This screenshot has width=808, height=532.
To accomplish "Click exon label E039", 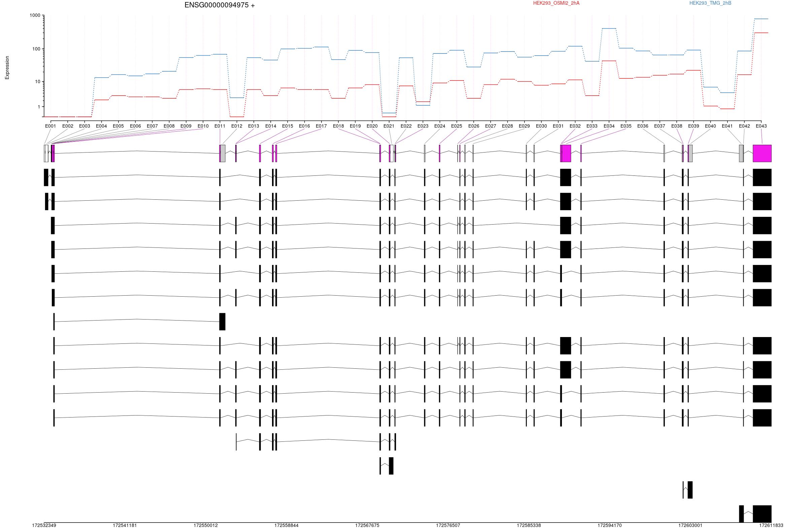I will pyautogui.click(x=694, y=126).
